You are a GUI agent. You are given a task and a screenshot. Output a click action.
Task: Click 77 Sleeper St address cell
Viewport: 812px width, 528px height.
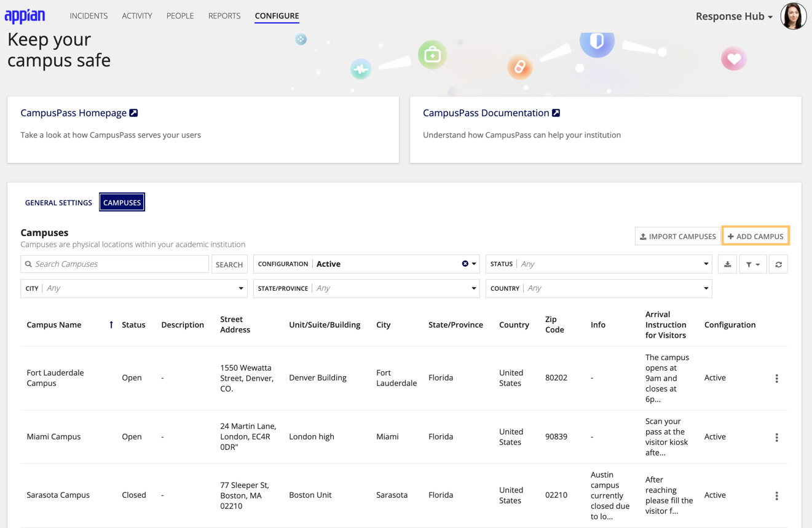click(245, 495)
